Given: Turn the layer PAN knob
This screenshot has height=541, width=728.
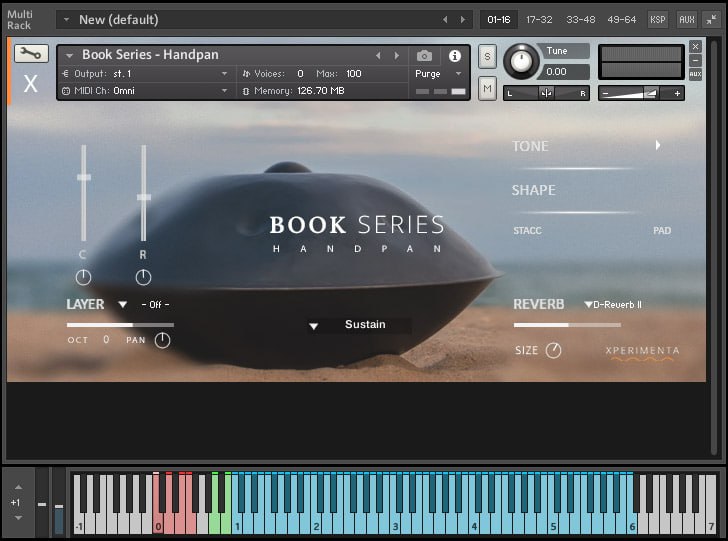Looking at the screenshot, I should [162, 340].
